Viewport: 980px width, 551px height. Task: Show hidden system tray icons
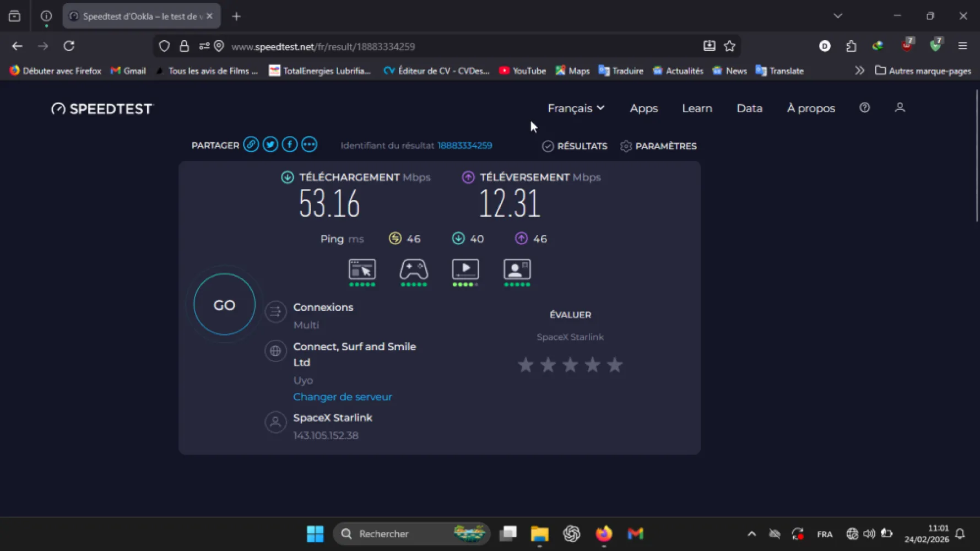pos(751,534)
